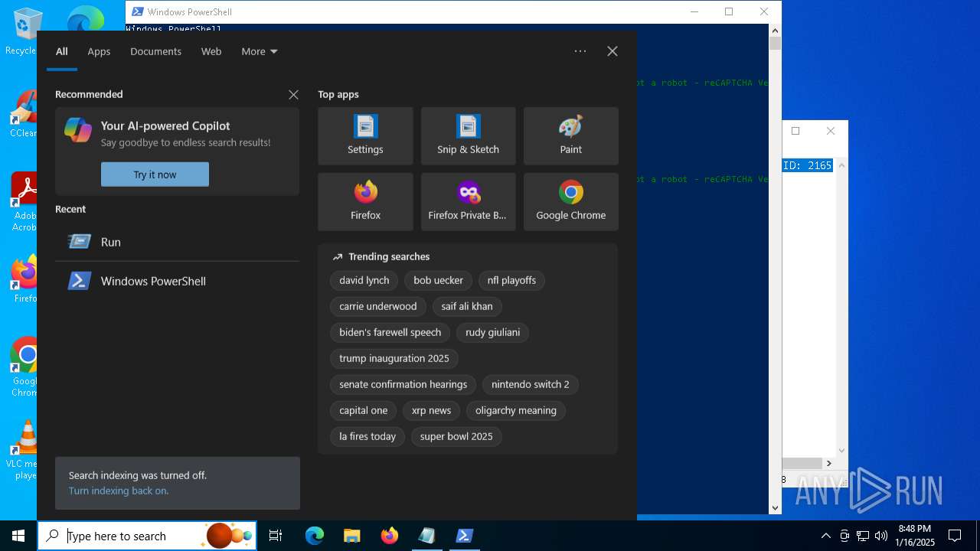Choose capital one trending search
Image resolution: width=980 pixels, height=551 pixels.
click(364, 411)
